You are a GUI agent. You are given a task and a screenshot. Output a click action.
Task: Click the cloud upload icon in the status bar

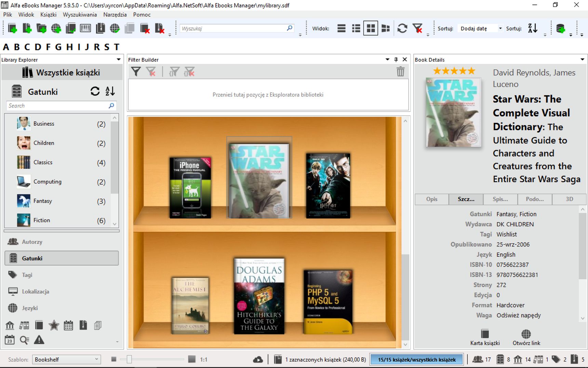tap(258, 359)
